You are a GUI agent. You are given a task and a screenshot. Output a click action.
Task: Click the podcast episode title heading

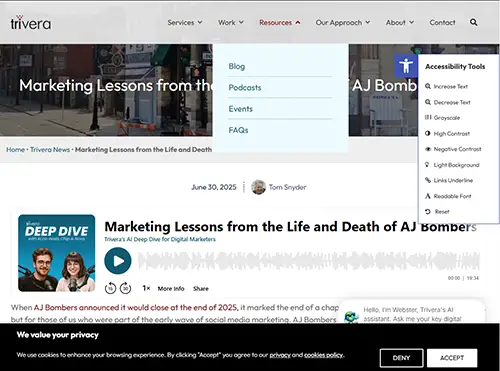[x=290, y=227]
